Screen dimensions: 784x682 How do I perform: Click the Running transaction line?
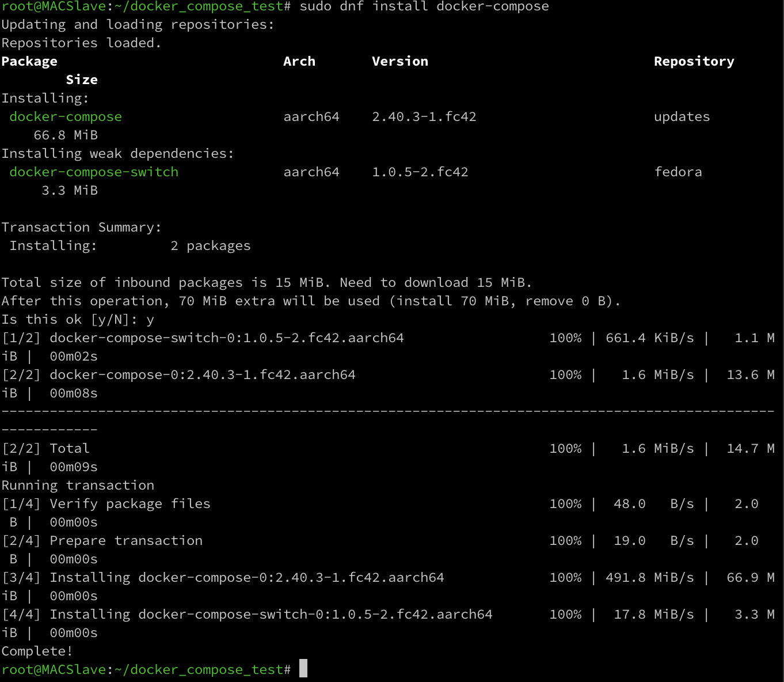[x=78, y=485]
